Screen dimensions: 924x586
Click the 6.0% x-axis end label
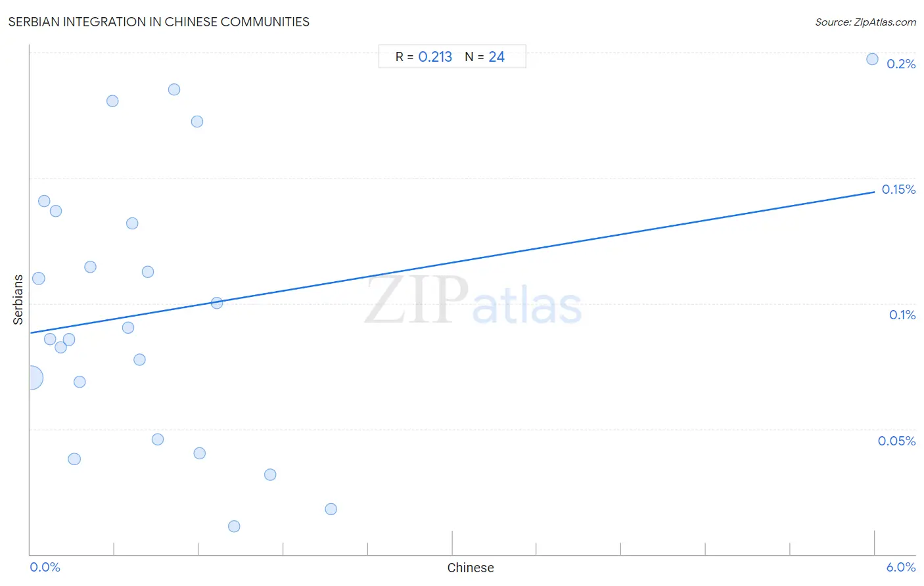901,567
